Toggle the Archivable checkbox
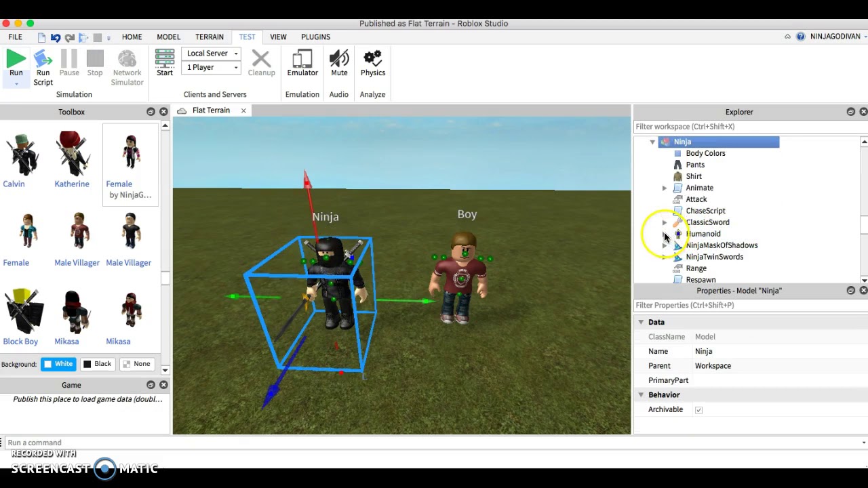The image size is (868, 488). coord(698,410)
